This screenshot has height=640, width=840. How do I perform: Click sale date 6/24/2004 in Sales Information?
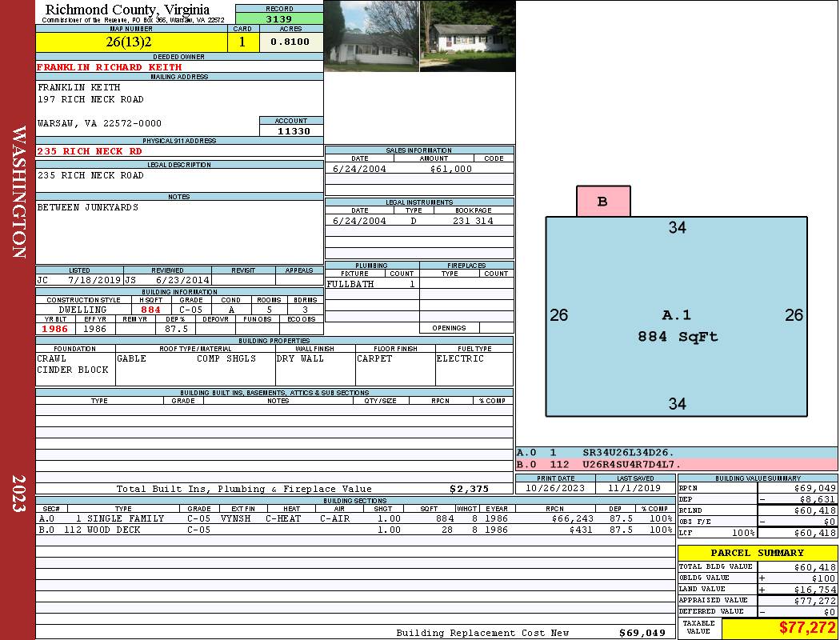[359, 169]
